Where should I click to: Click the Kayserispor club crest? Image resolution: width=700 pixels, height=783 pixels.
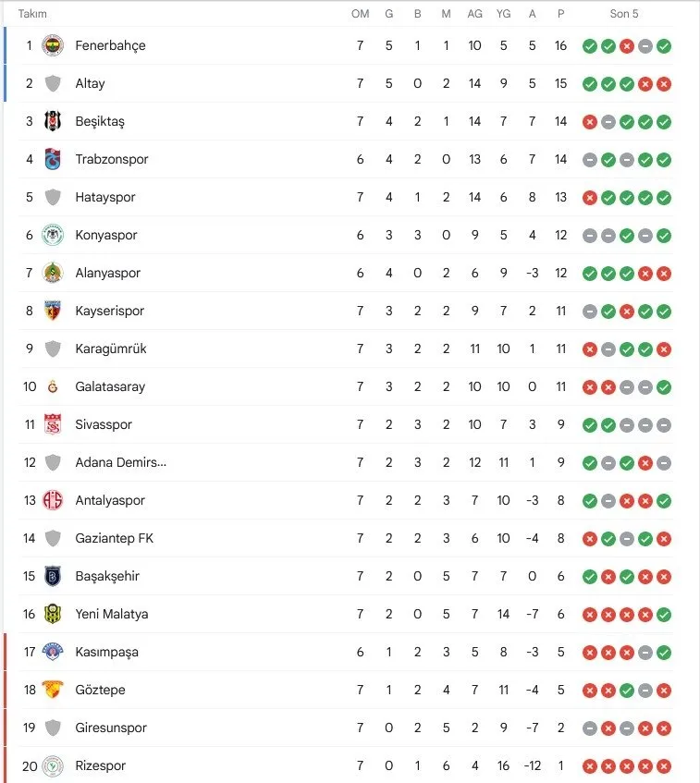coord(53,312)
